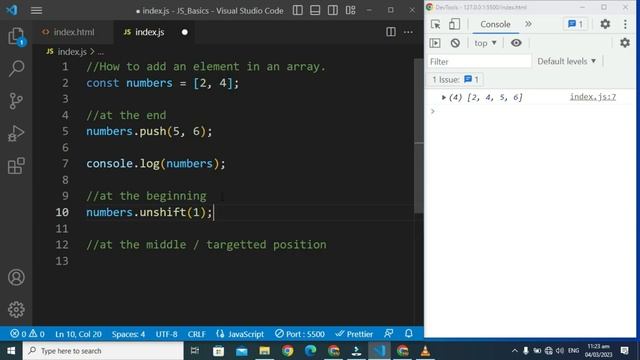Viewport: 640px width, 360px height.
Task: Show the console sidebar
Action: coord(435,43)
